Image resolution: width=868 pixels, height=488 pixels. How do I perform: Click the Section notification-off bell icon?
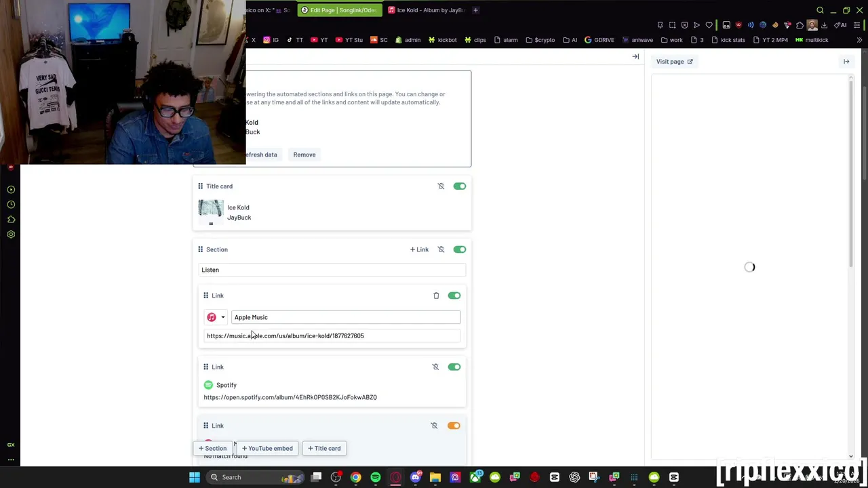(441, 249)
